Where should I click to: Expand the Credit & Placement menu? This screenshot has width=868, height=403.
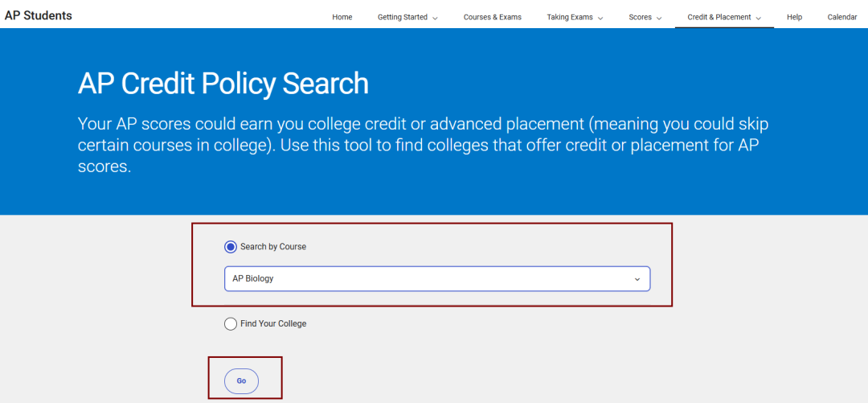[724, 17]
